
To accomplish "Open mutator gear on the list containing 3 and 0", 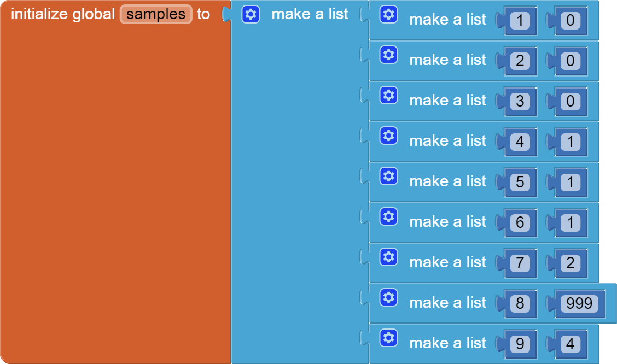I will point(388,95).
